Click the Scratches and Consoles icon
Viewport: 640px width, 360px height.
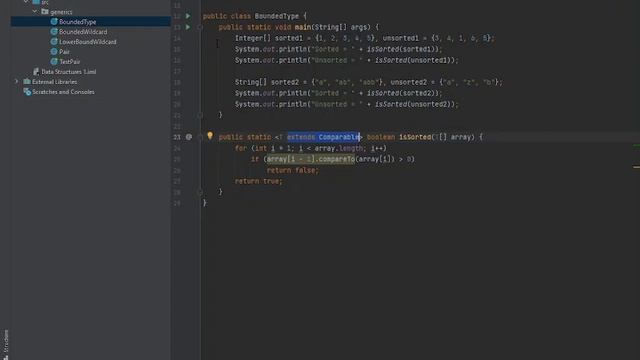click(x=27, y=92)
